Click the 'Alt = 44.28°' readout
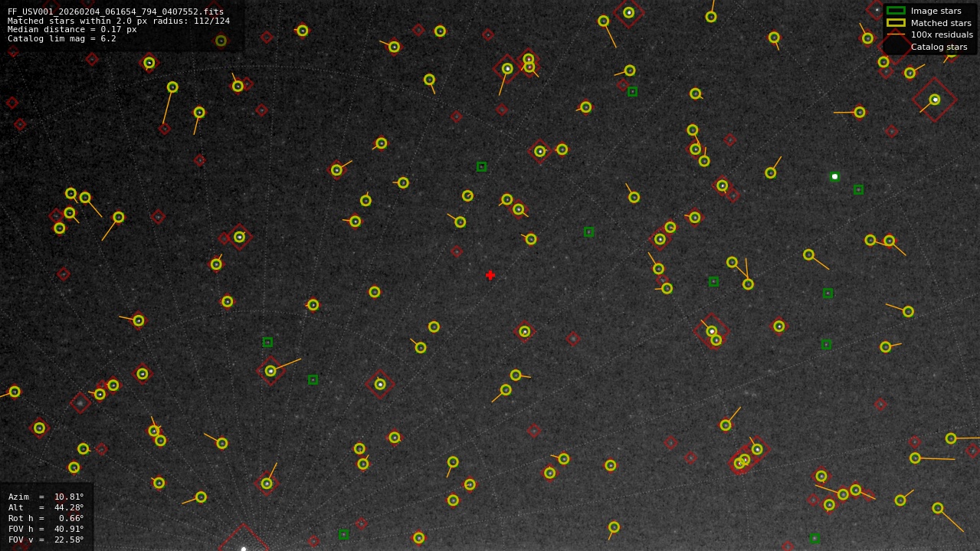 tap(46, 507)
